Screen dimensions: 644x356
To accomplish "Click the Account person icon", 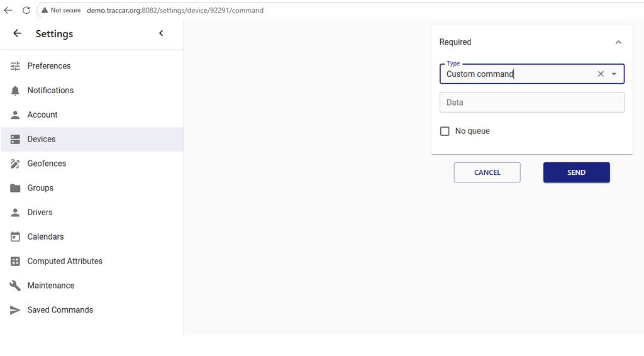I will pos(15,115).
